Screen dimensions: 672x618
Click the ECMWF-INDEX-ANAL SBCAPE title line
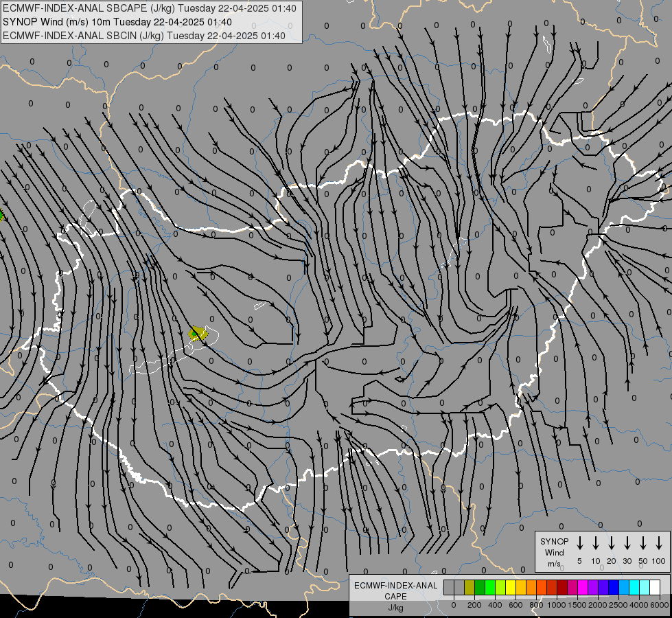pos(150,8)
